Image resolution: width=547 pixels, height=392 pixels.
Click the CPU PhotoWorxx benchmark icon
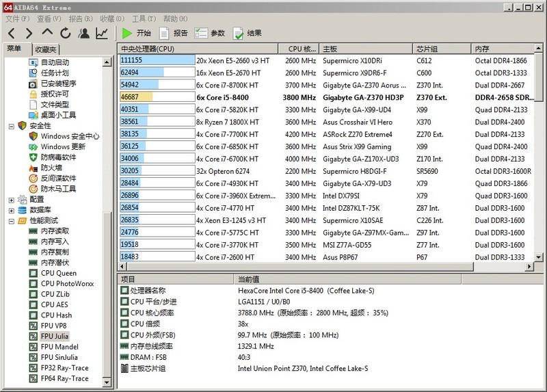pyautogui.click(x=33, y=284)
